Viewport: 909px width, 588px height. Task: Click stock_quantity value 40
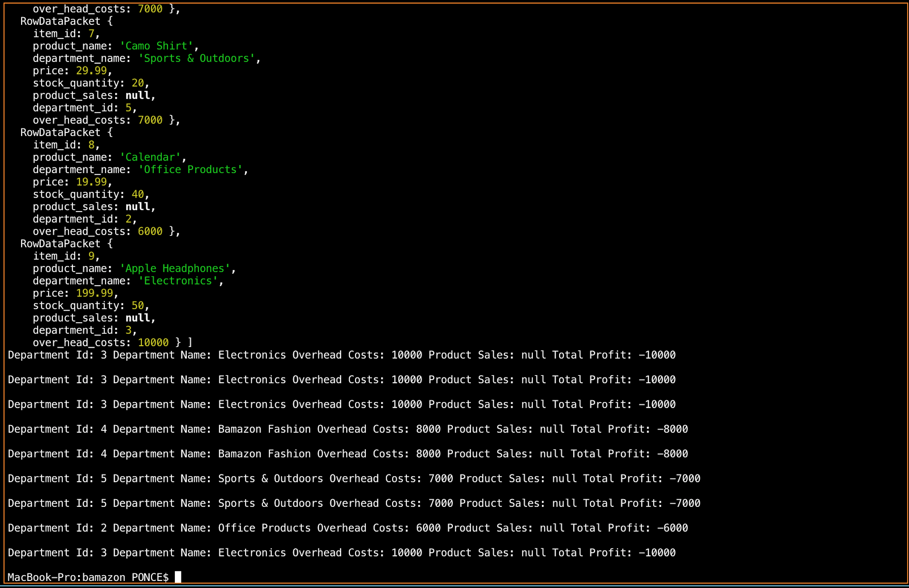(138, 194)
